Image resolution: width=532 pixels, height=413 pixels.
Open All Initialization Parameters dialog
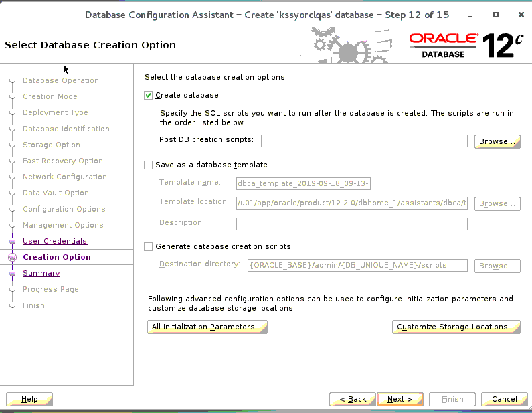(207, 327)
